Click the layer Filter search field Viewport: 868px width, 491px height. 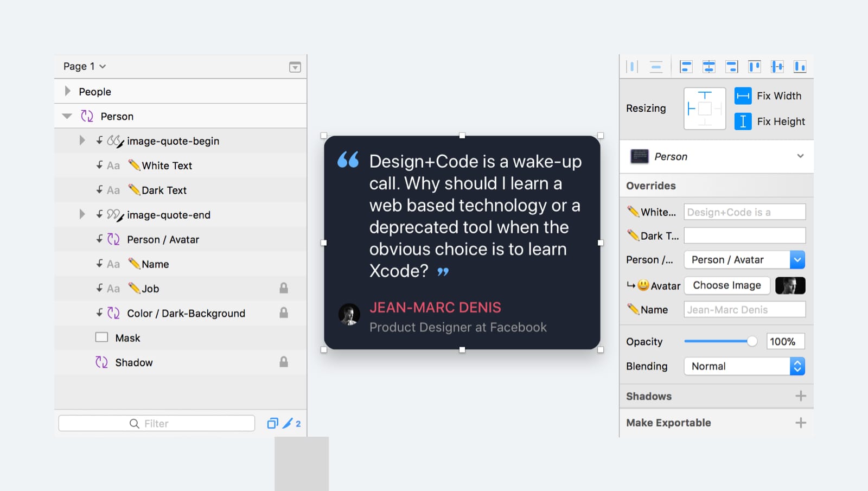(157, 423)
